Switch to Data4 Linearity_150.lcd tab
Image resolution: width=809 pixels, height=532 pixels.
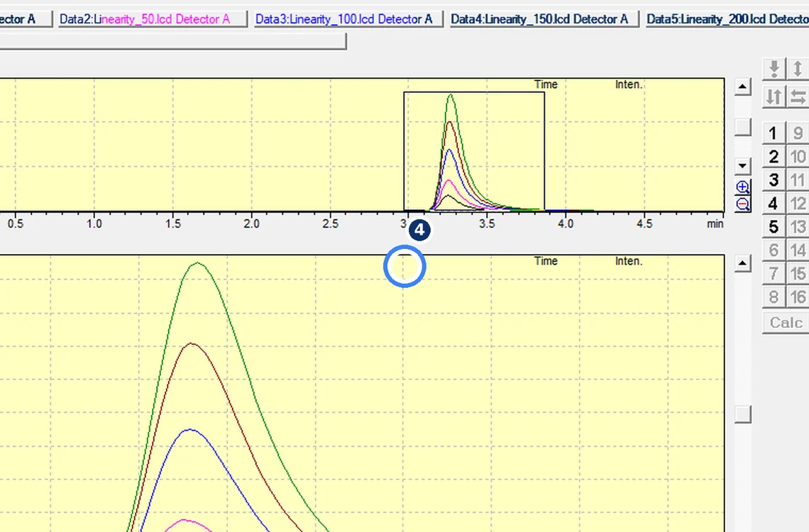[544, 19]
